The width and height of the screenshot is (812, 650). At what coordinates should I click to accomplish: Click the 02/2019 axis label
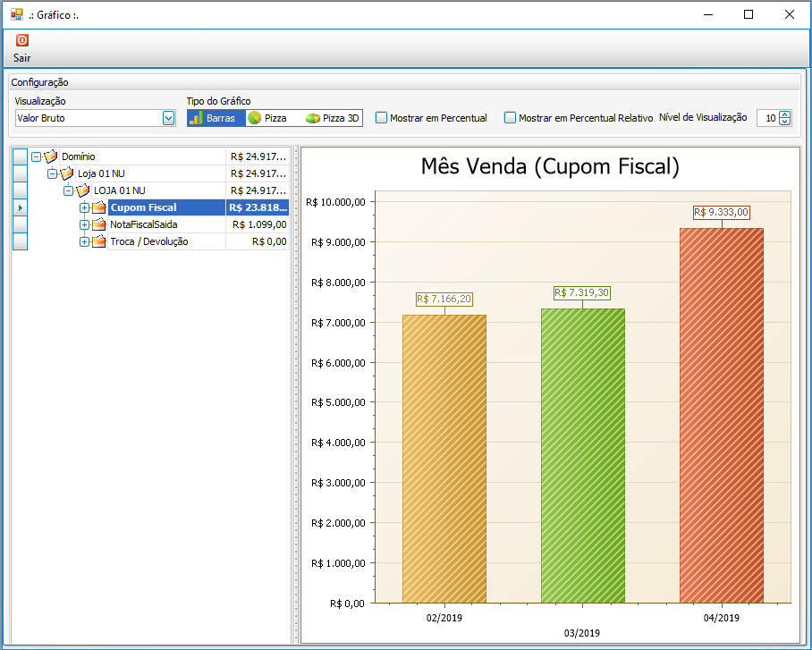[444, 618]
